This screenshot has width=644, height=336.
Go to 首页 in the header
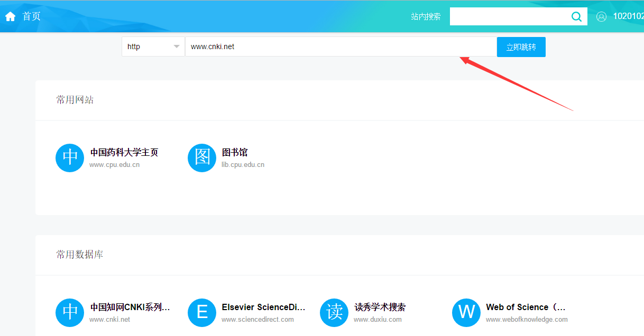(x=31, y=16)
